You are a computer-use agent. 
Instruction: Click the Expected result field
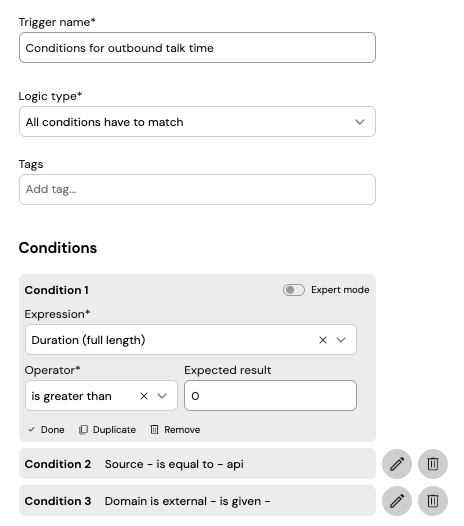coord(270,396)
